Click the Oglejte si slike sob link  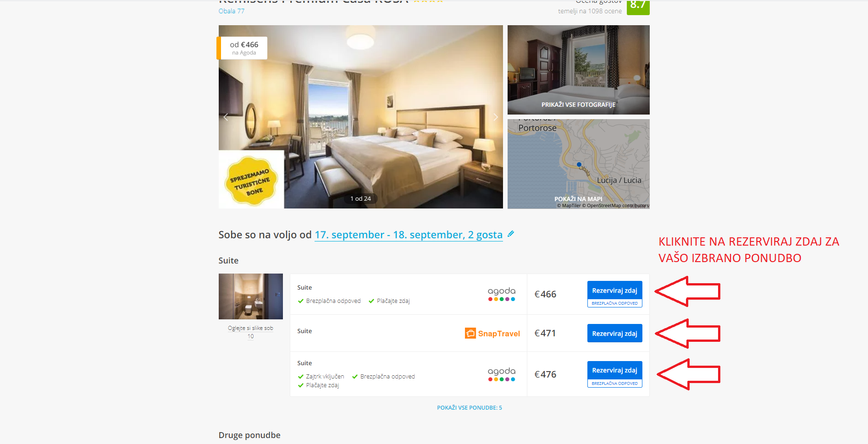[250, 328]
